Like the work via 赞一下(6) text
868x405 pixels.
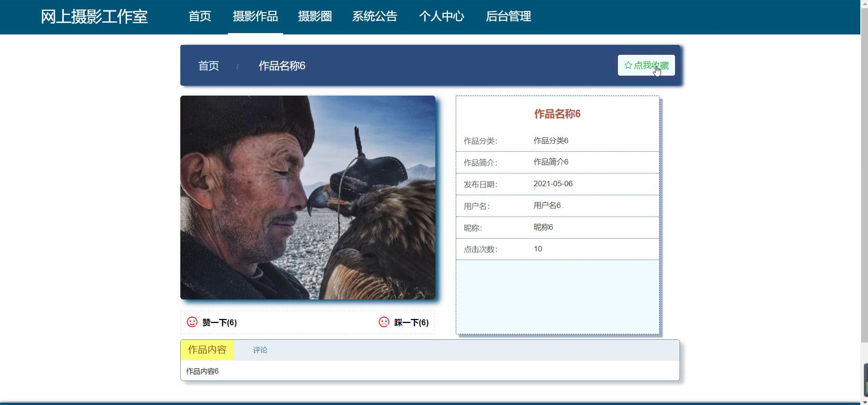(219, 323)
